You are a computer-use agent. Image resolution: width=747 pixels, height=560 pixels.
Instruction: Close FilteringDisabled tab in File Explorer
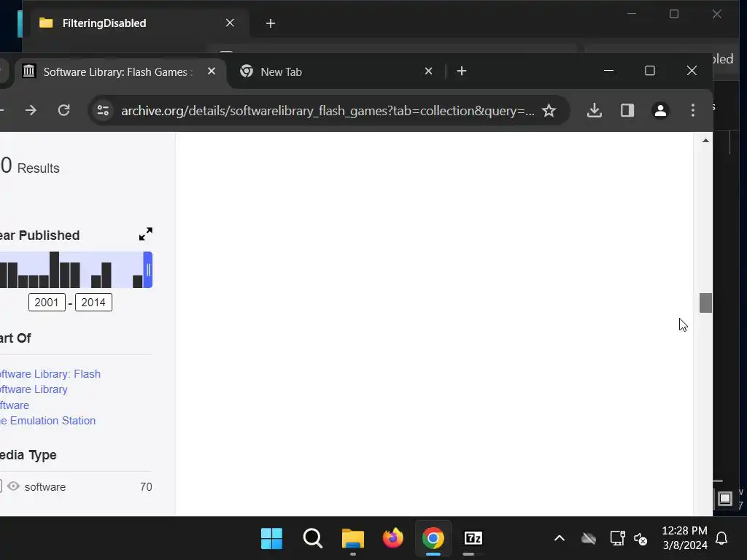coord(230,23)
